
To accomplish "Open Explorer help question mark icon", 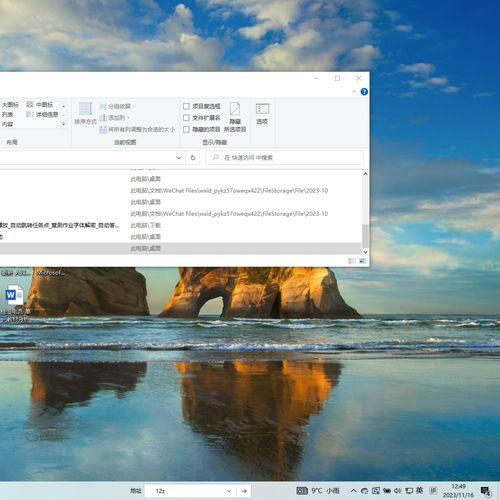I will click(364, 92).
